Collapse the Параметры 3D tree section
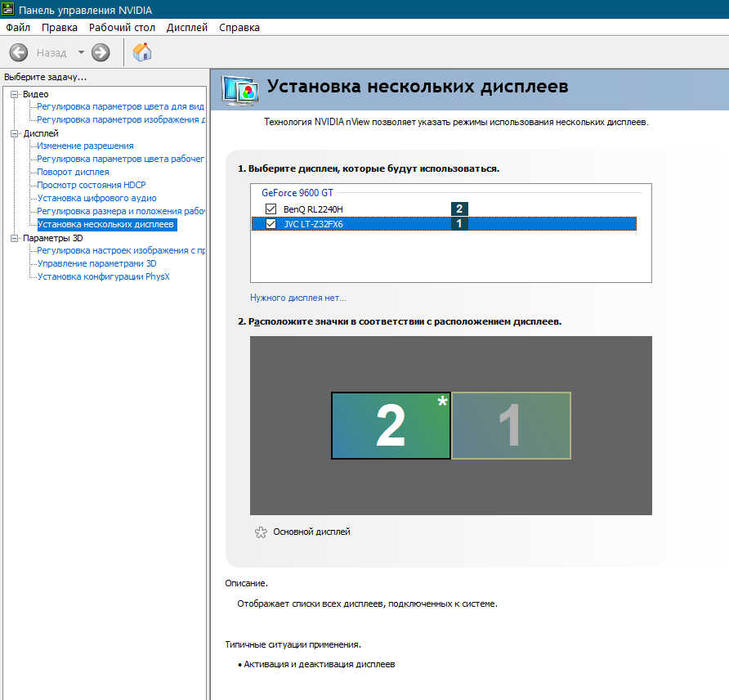Viewport: 729px width, 700px height. pos(15,238)
